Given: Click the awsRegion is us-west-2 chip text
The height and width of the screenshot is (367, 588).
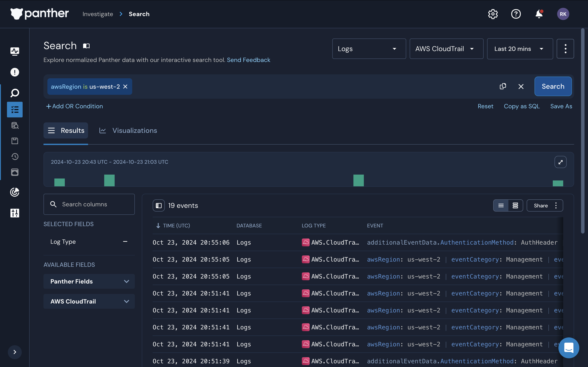Looking at the screenshot, I should [x=85, y=87].
